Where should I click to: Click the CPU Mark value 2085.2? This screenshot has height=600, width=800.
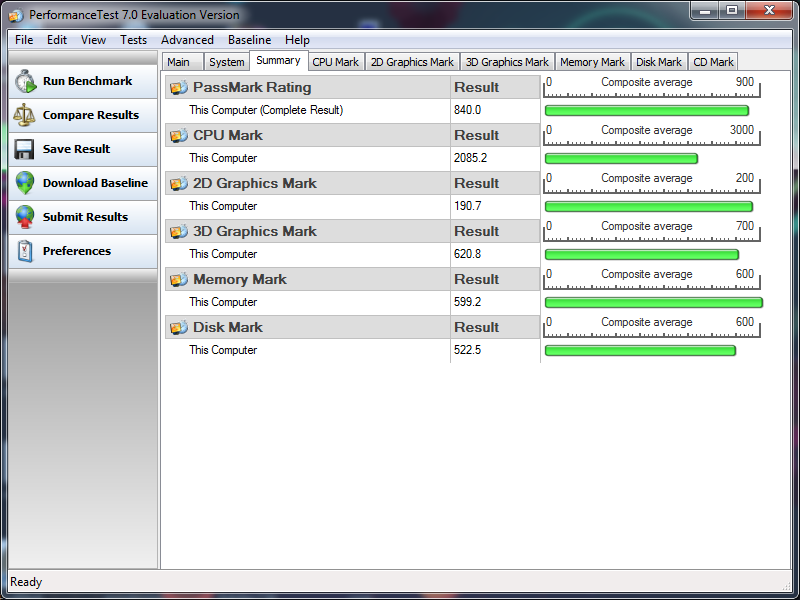470,158
